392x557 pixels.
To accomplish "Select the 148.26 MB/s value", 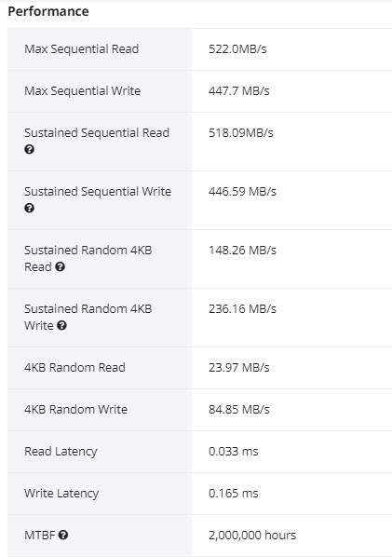I will coord(242,250).
